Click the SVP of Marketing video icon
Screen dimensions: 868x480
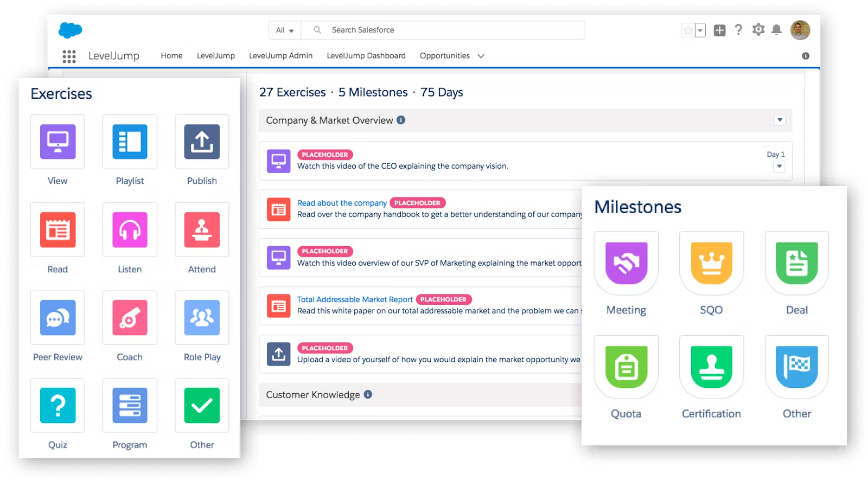(279, 258)
